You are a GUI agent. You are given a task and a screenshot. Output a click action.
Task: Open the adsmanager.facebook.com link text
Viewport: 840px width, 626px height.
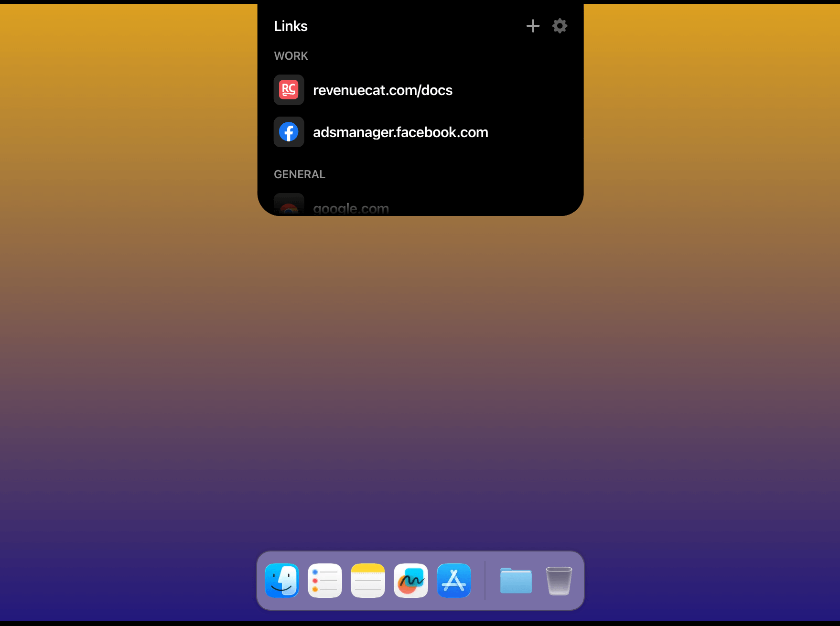click(400, 132)
